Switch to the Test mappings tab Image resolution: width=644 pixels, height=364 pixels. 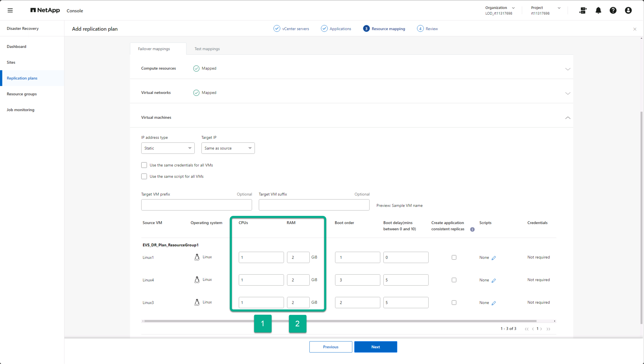[207, 49]
